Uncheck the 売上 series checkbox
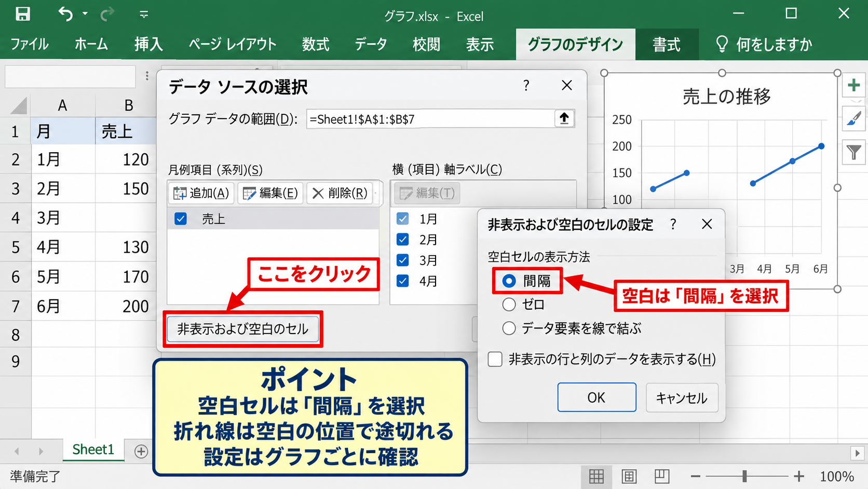Screen dimensions: 868x489 [x=181, y=219]
